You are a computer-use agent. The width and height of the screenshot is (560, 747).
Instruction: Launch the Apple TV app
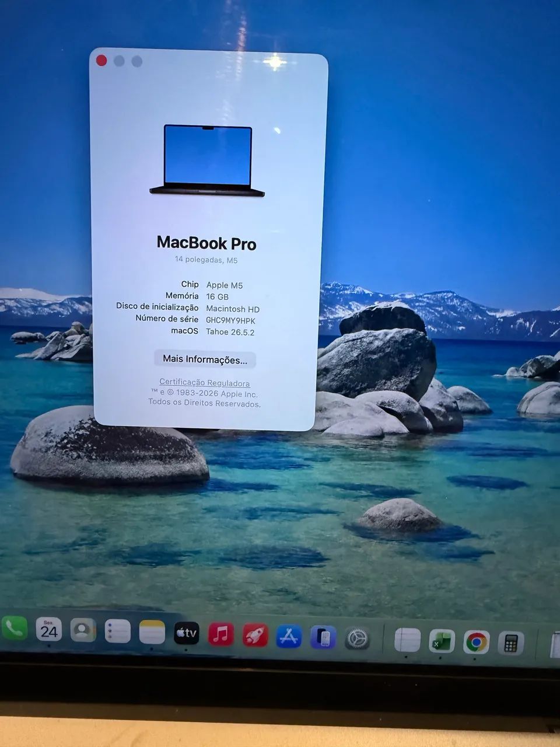pyautogui.click(x=187, y=633)
